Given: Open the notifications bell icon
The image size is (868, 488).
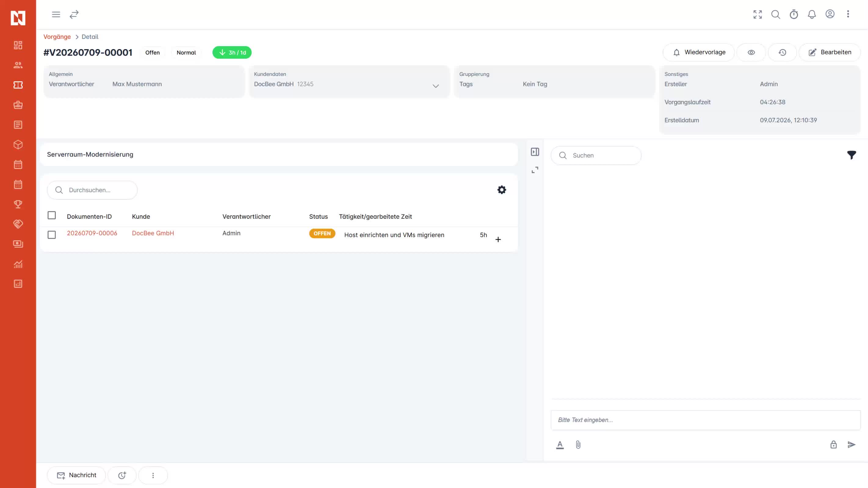Looking at the screenshot, I should tap(812, 14).
